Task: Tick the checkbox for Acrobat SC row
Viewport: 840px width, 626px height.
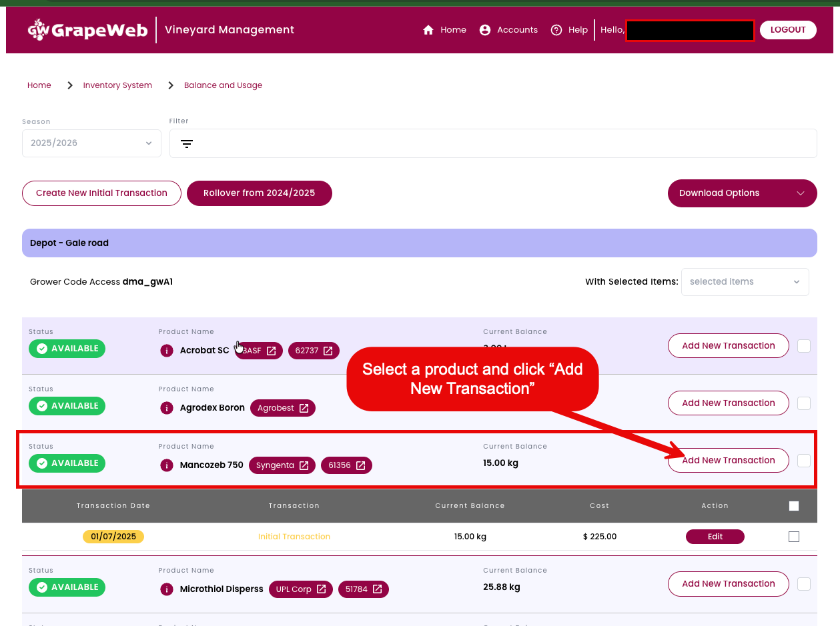Action: [804, 346]
